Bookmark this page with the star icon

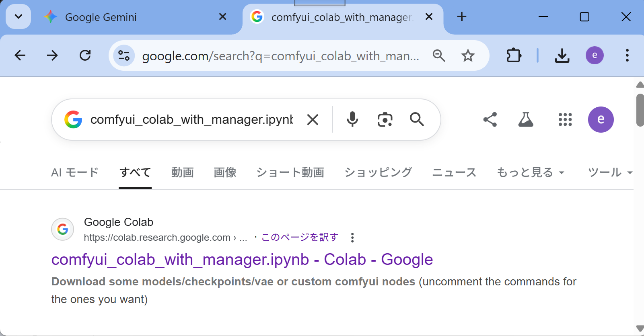click(x=468, y=55)
